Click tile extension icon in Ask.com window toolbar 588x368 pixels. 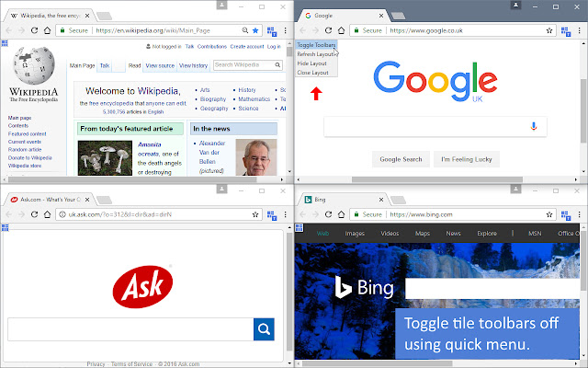(272, 215)
